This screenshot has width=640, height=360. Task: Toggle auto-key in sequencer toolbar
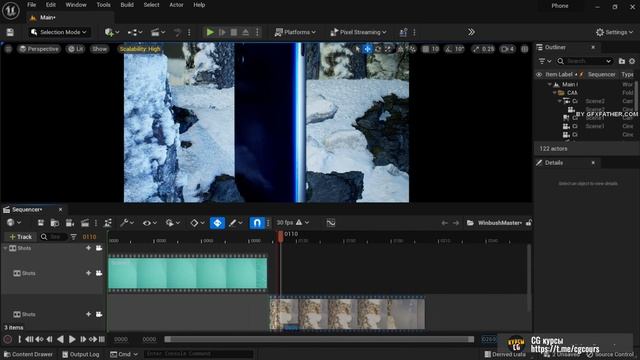pyautogui.click(x=217, y=223)
